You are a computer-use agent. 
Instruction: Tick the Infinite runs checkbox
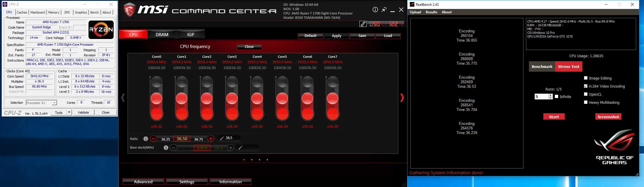(556, 97)
